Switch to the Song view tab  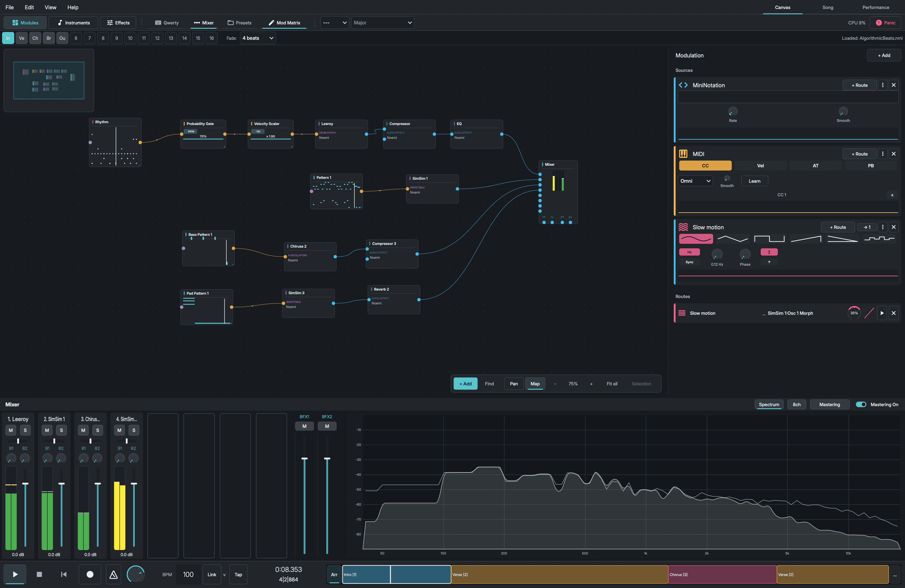click(x=827, y=7)
